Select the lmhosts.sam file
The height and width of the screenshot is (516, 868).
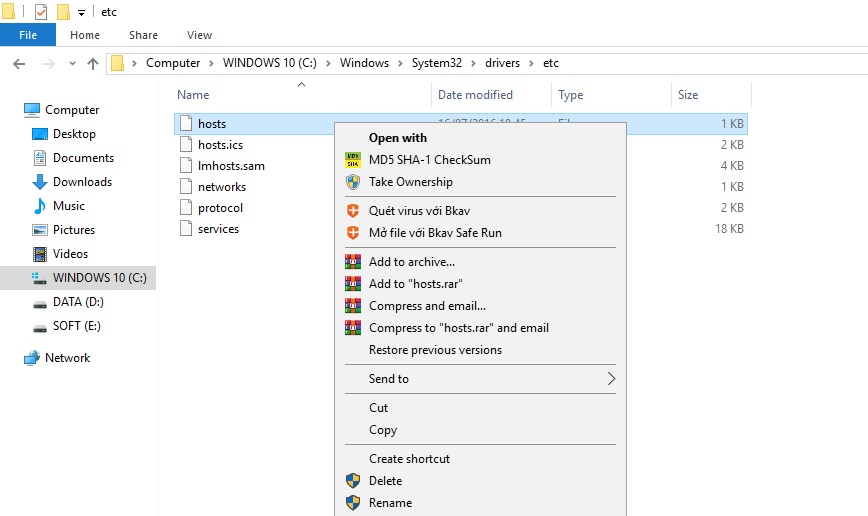pyautogui.click(x=231, y=166)
